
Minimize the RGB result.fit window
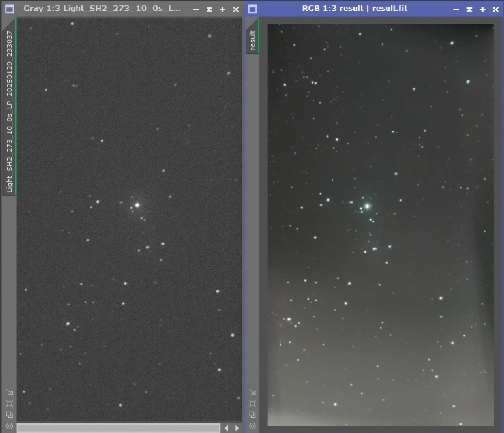[x=456, y=10]
